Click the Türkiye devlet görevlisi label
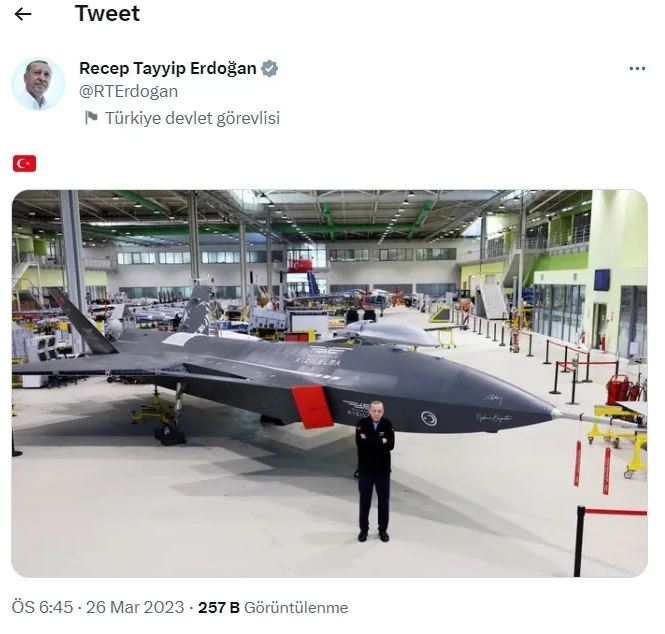Image resolution: width=665 pixels, height=634 pixels. point(192,118)
